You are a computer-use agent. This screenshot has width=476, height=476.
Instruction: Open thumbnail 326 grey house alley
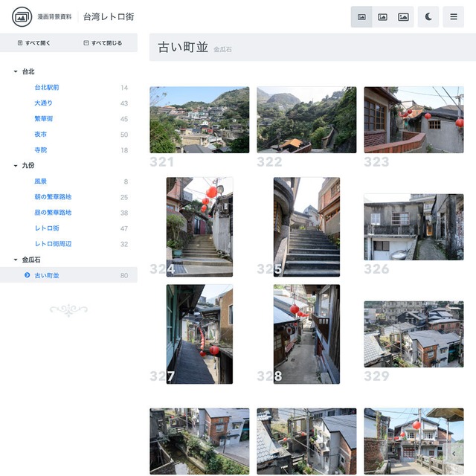click(x=414, y=227)
